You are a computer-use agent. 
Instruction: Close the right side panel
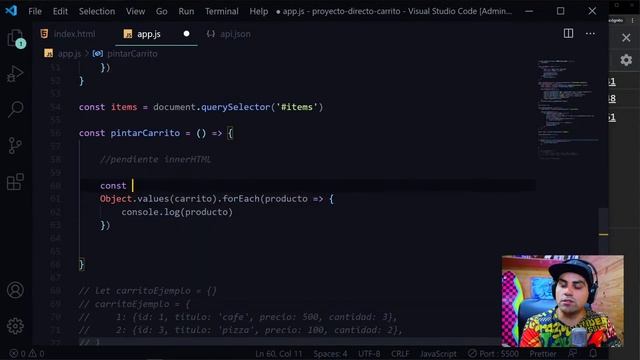coord(626,38)
